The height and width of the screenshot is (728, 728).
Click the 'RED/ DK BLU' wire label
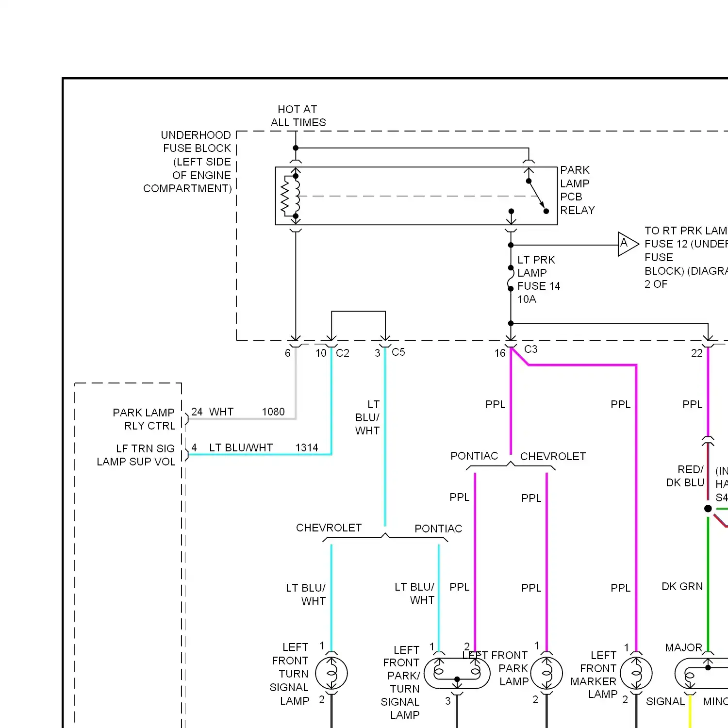[685, 476]
